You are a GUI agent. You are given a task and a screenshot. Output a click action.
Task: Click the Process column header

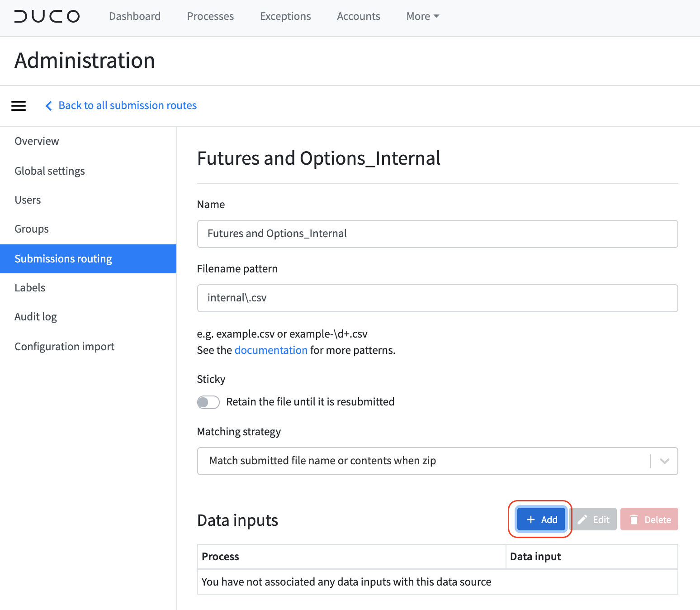351,557
